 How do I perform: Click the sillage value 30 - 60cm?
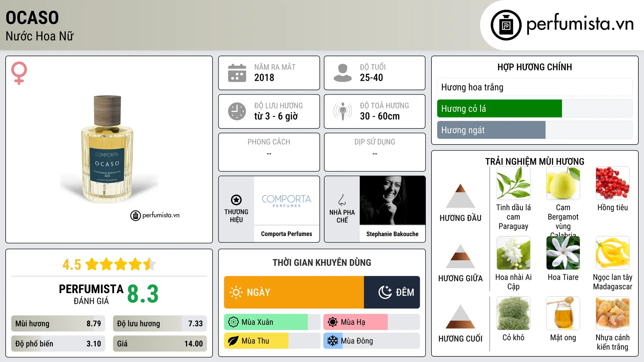click(380, 116)
